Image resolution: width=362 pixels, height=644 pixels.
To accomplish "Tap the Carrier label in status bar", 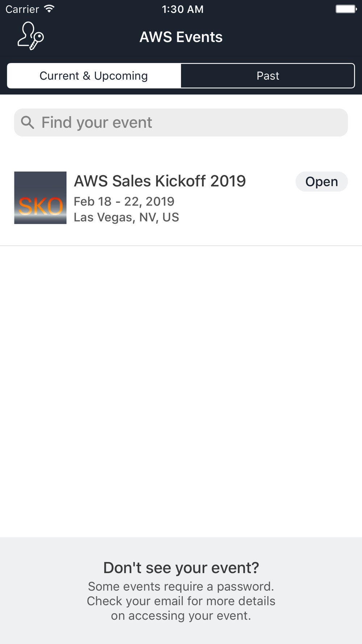I will [x=22, y=9].
